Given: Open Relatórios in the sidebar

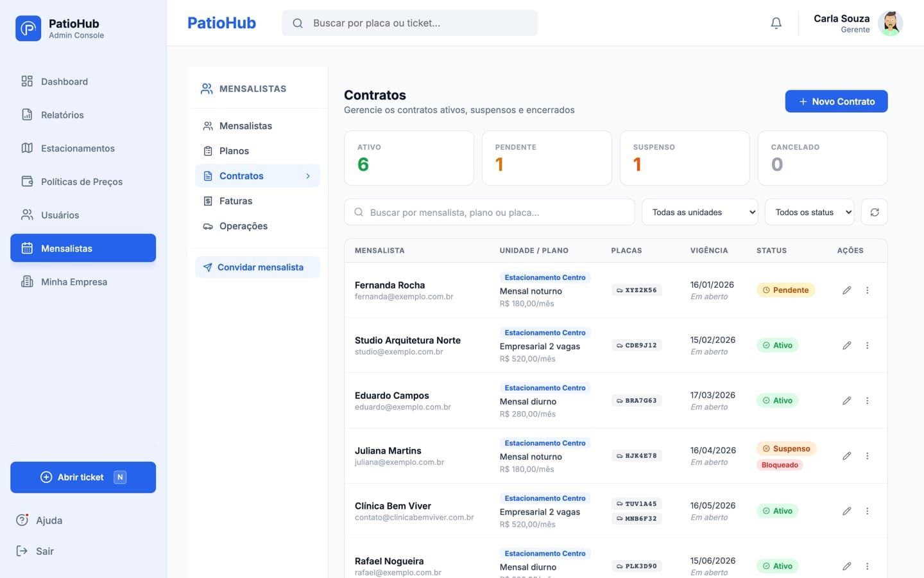Looking at the screenshot, I should [x=83, y=115].
